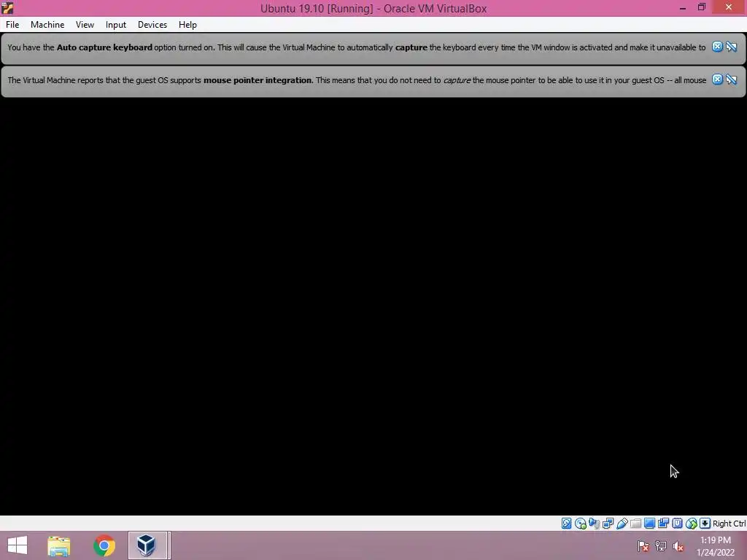This screenshot has height=560, width=747.
Task: Dismiss the mouse pointer integration notification
Action: (x=717, y=79)
